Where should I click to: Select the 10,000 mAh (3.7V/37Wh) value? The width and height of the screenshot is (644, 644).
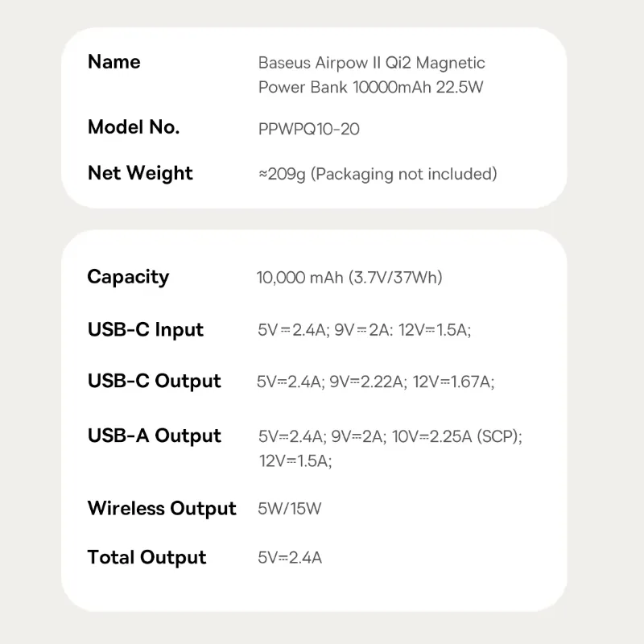(349, 278)
